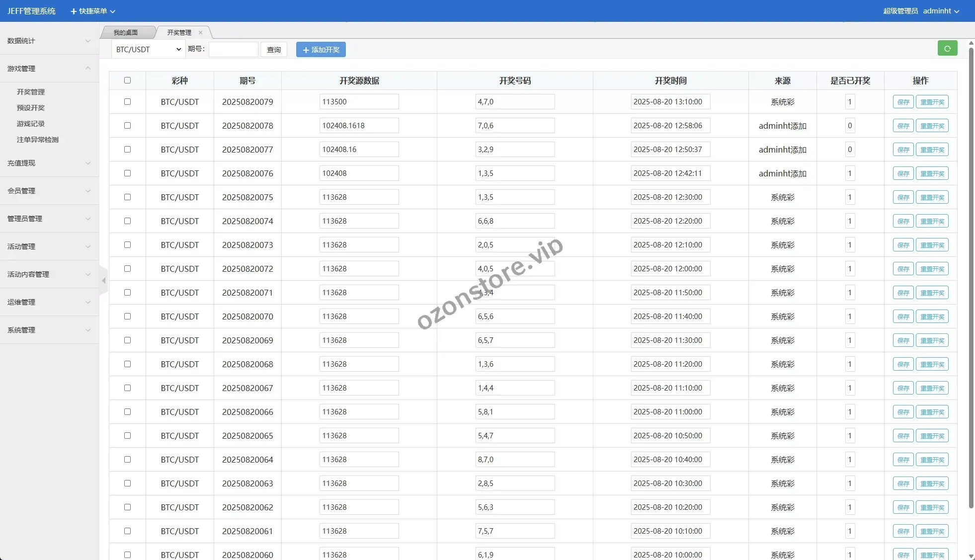This screenshot has width=975, height=560.
Task: Toggle the select-all checkbox in the table header
Action: pos(127,80)
